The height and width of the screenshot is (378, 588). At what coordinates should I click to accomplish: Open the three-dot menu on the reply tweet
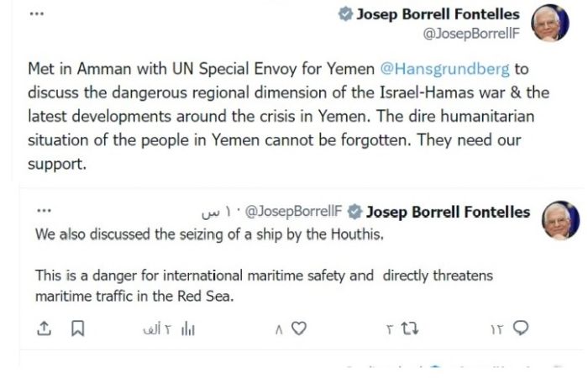[44, 211]
